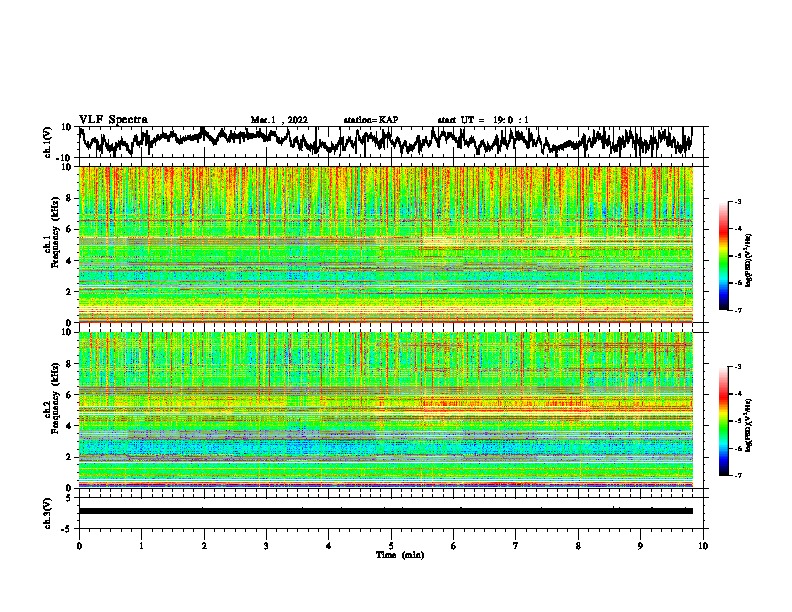792x612 pixels.
Task: Click the "8" kHz tick of ch.1 spectrogram
Action: coord(70,198)
